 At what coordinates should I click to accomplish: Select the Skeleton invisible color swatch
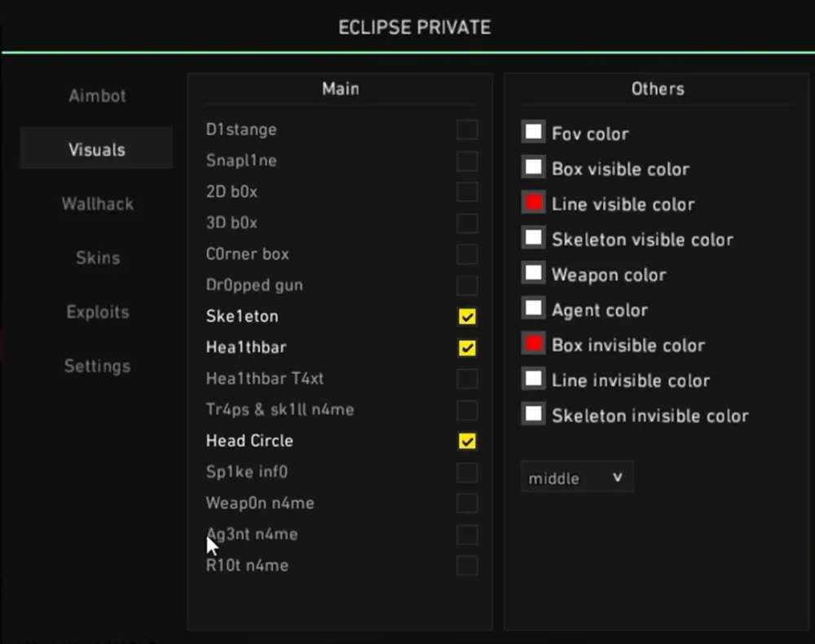tap(534, 414)
